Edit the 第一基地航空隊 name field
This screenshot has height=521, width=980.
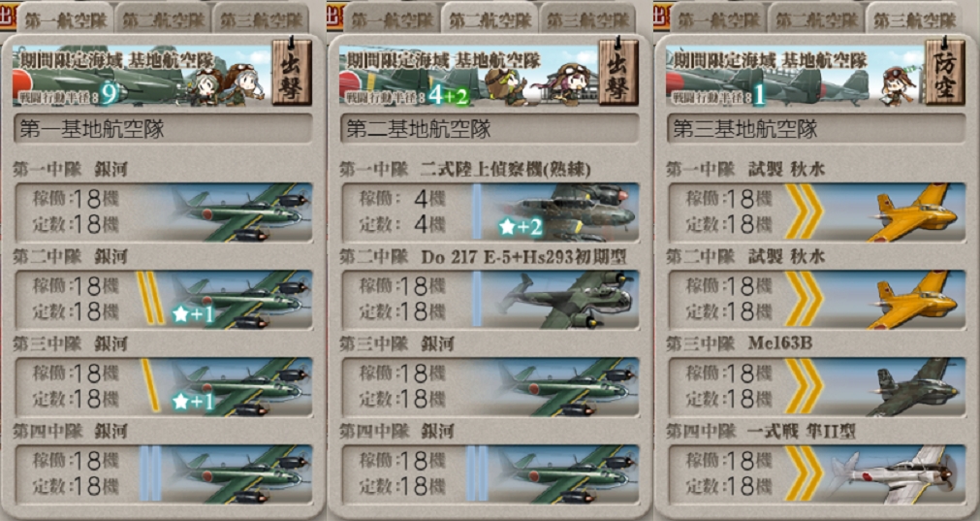pos(163,129)
